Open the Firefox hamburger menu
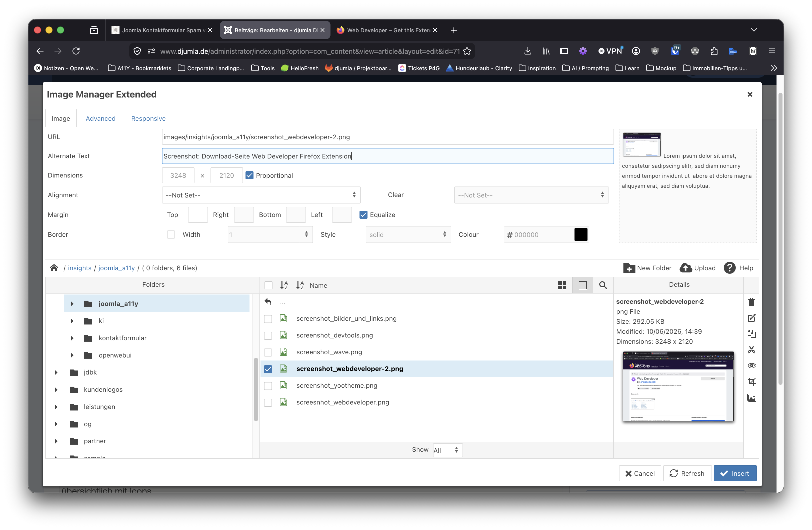Image resolution: width=812 pixels, height=530 pixels. click(x=772, y=51)
